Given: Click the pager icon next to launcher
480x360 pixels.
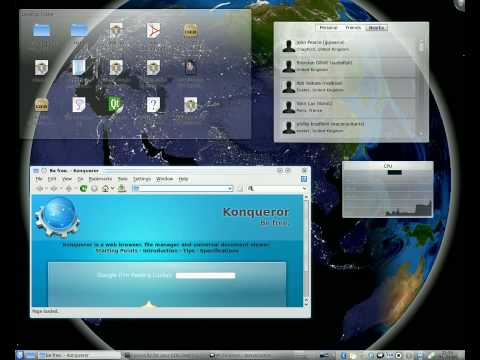Looking at the screenshot, I should (30, 355).
